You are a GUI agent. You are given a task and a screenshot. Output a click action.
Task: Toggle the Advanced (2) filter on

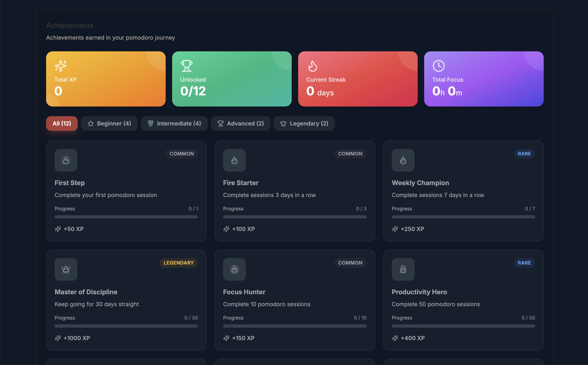point(241,123)
